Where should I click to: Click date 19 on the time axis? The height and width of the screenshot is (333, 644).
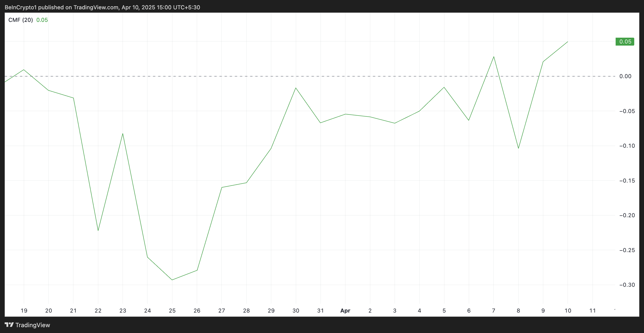point(24,310)
